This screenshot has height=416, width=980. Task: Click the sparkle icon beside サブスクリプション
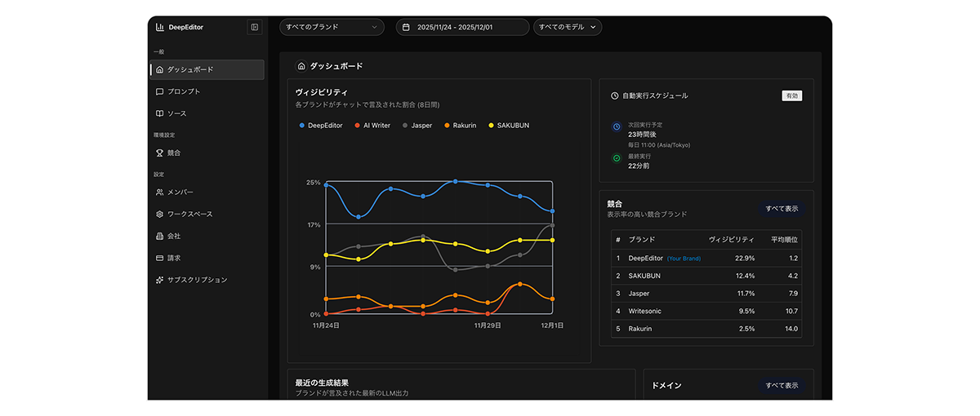160,280
